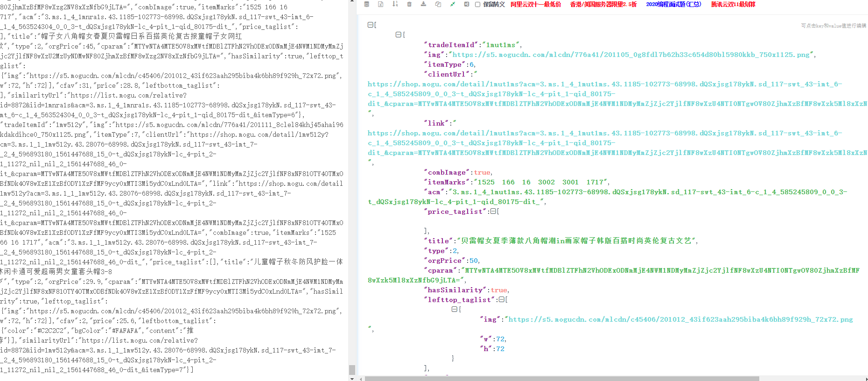Click the hasSimilarity value true
Image resolution: width=868 pixels, height=381 pixels.
pyautogui.click(x=499, y=290)
